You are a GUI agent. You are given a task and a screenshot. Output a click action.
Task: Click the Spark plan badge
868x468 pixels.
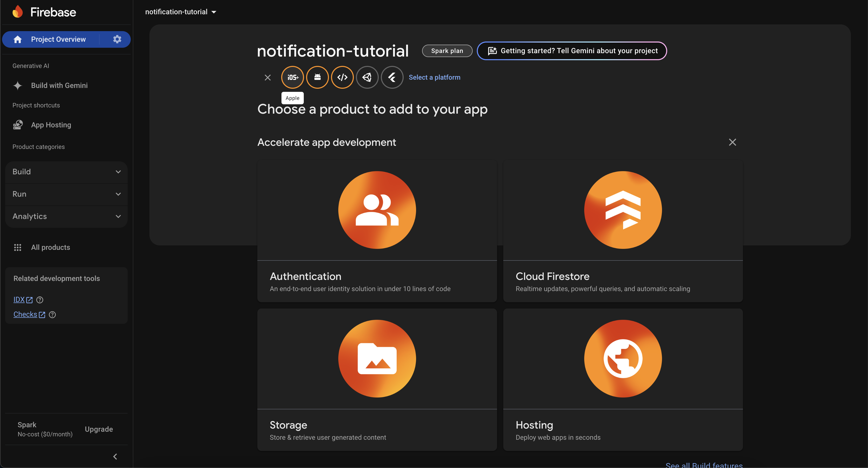447,51
